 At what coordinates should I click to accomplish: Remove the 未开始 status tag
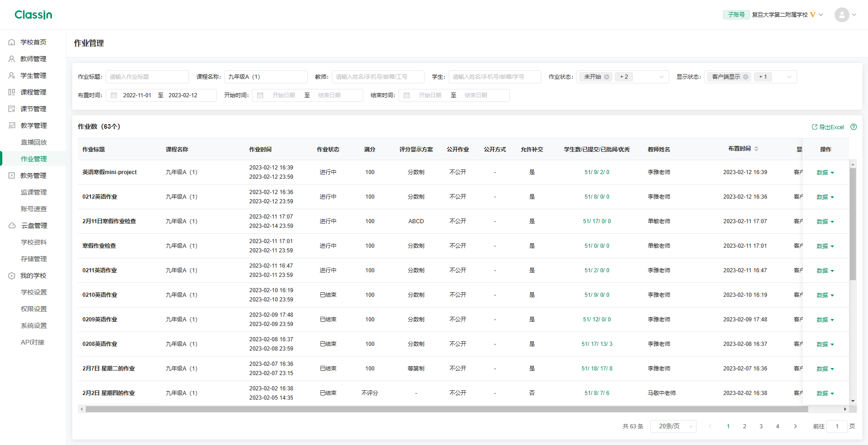tap(606, 77)
